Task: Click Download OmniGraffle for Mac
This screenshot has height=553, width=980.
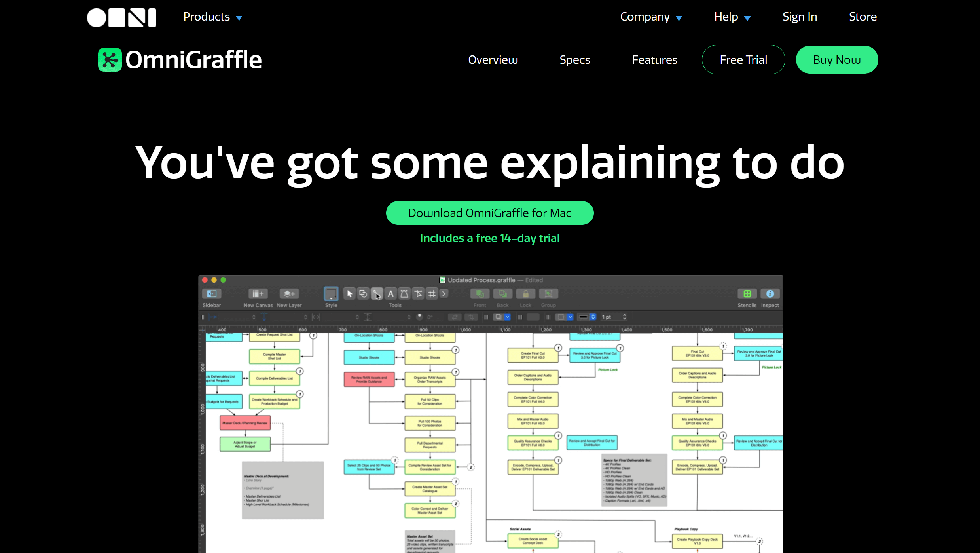Action: 490,213
